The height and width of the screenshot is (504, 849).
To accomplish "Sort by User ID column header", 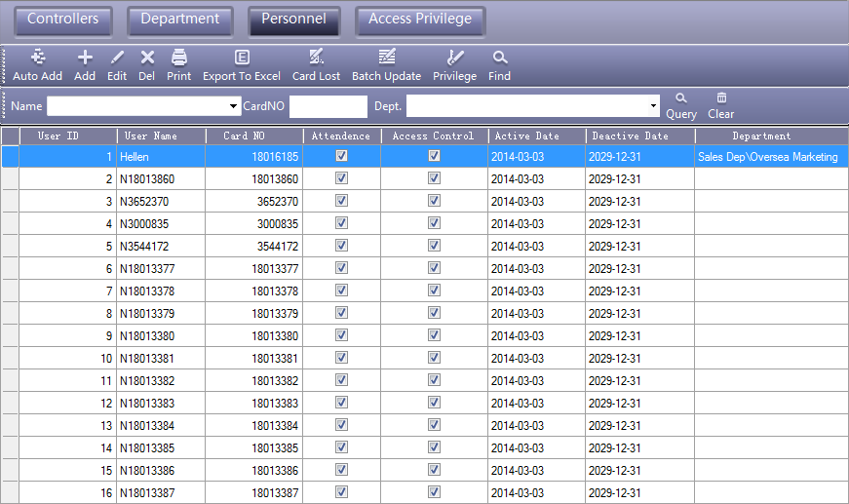I will [68, 136].
